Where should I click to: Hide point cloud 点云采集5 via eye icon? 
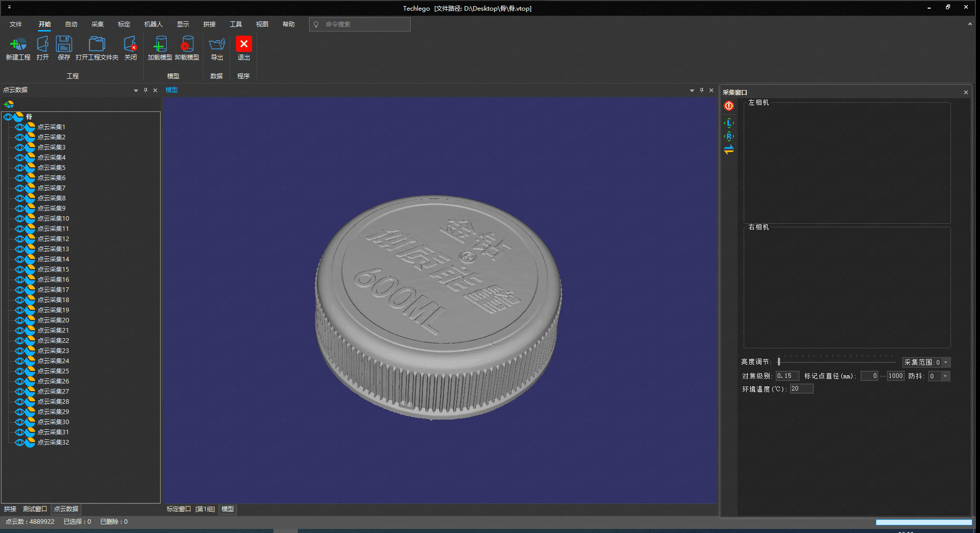[x=20, y=168]
